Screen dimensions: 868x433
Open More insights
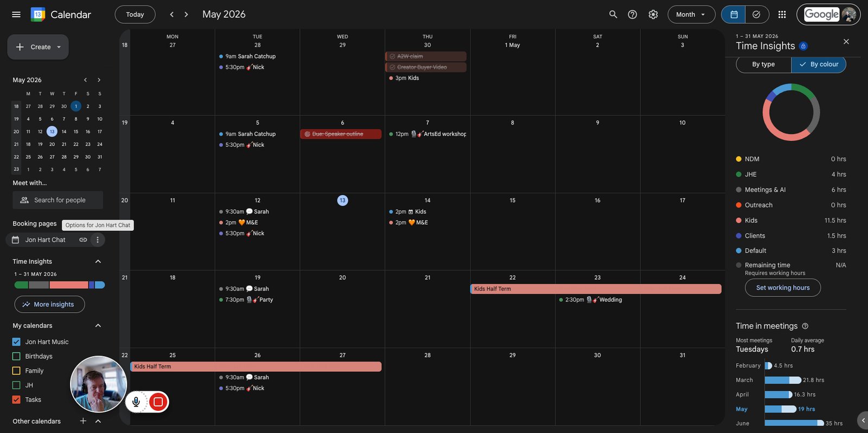[x=49, y=305]
